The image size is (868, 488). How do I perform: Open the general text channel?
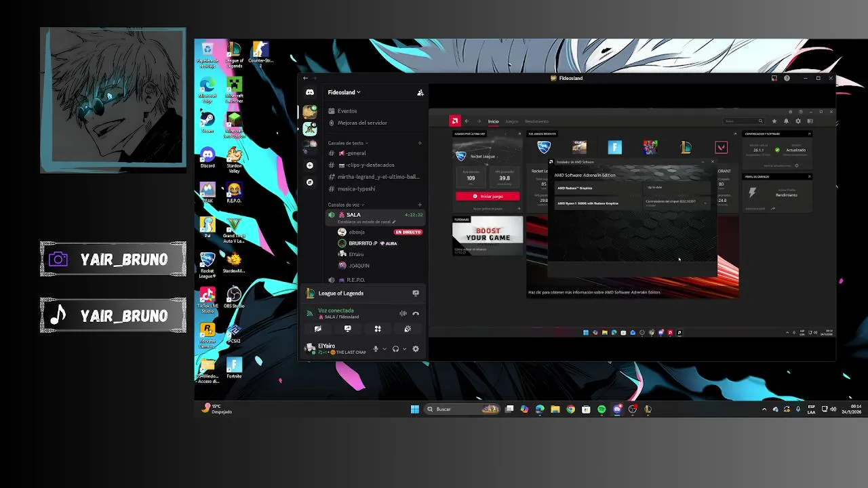(376, 153)
